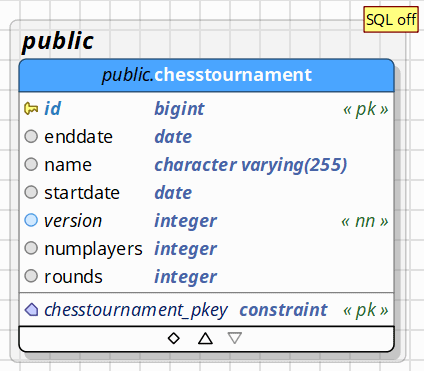Click the « pk » tag on id row
Viewport: 424px width, 371px height.
point(366,109)
